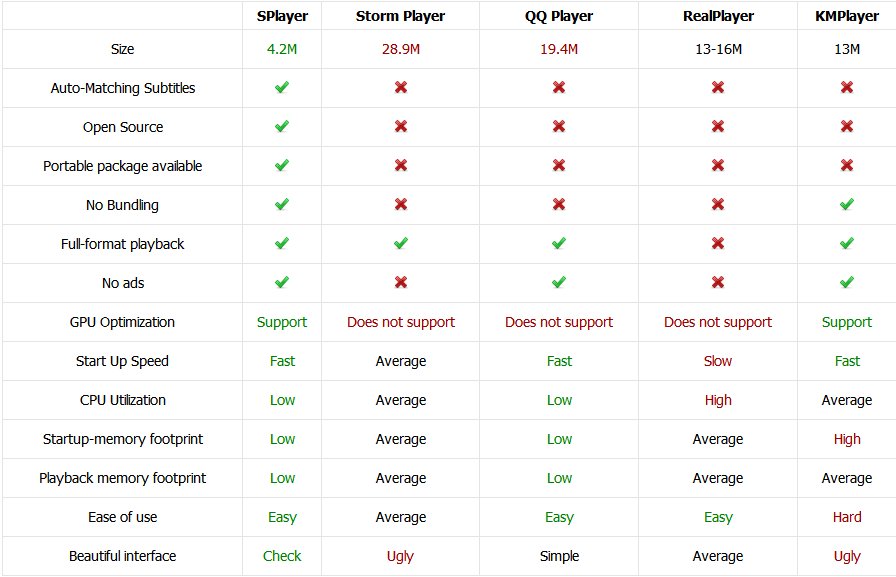Click QQ Player's Simple interface value
The image size is (896, 577).
pyautogui.click(x=559, y=556)
